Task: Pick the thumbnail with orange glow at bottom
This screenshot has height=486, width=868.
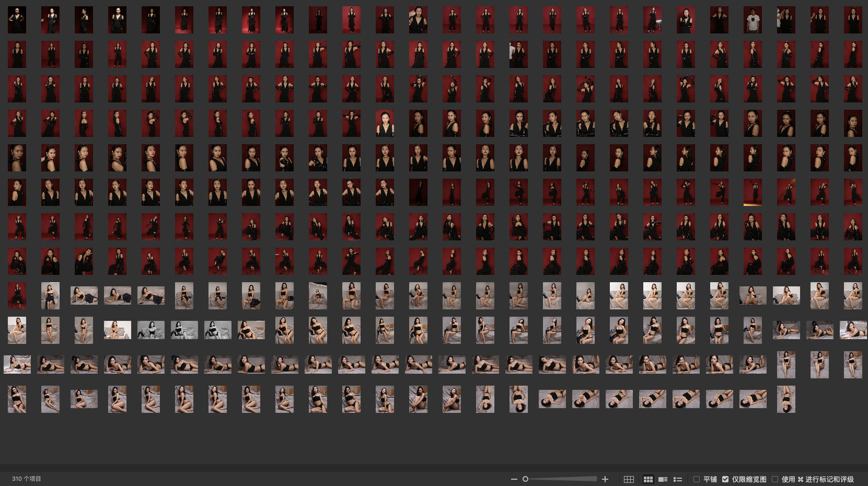Action: point(753,192)
